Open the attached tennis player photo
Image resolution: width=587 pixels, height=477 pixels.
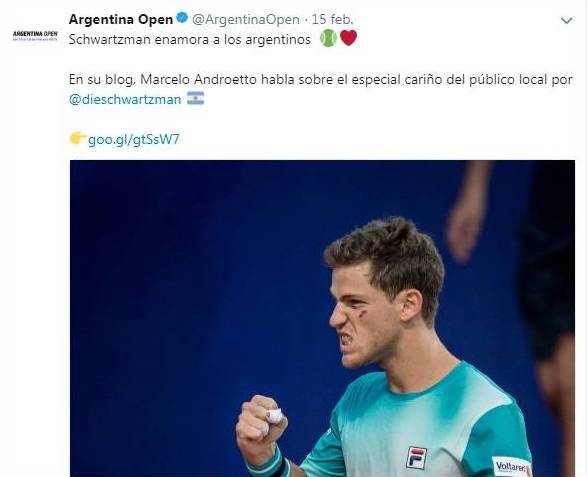[x=322, y=318]
